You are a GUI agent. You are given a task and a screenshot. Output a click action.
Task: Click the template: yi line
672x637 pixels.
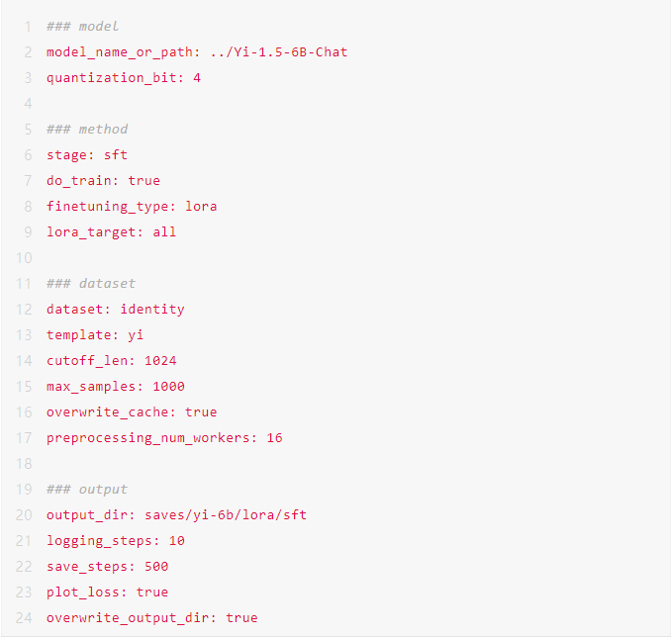click(95, 335)
